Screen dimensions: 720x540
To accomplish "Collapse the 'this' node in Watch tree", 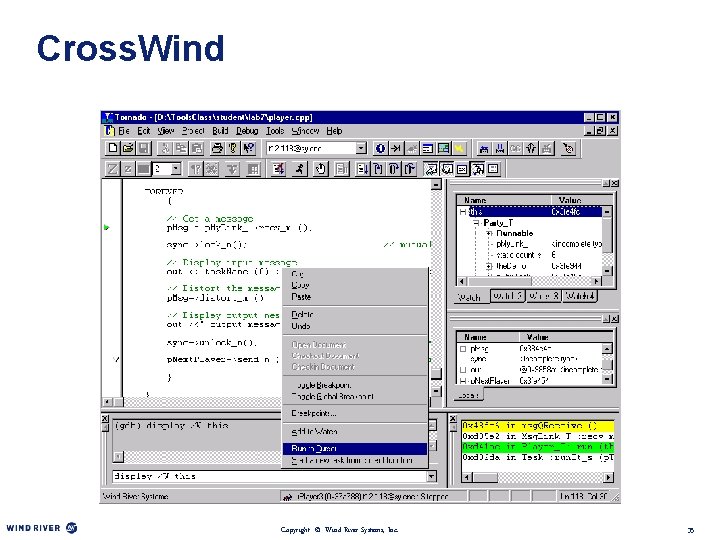I will [463, 212].
